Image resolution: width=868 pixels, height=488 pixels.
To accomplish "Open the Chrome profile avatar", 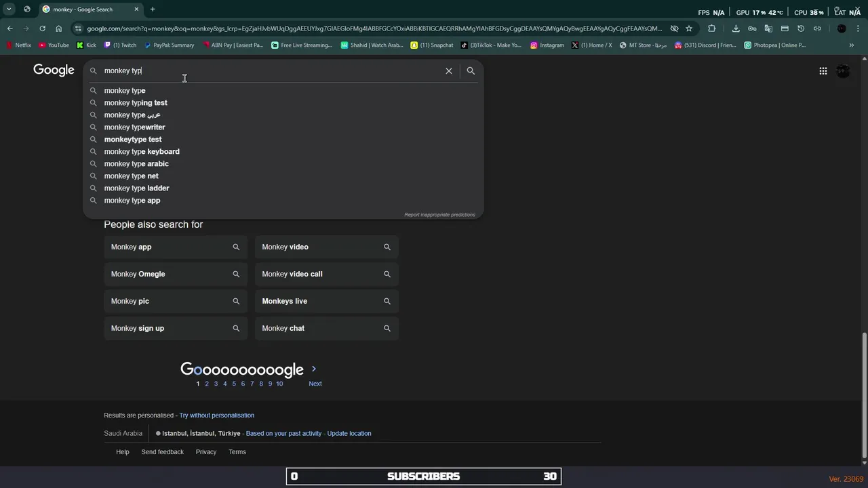I will 842,28.
